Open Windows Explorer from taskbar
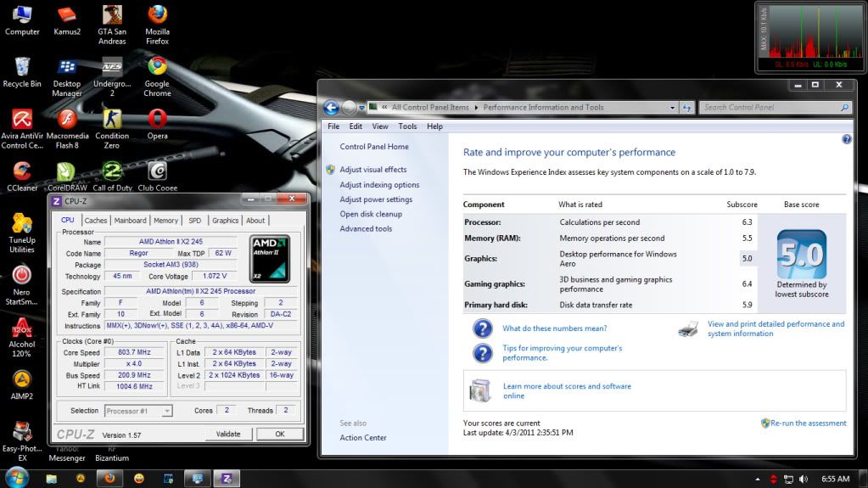The height and width of the screenshot is (488, 868). pyautogui.click(x=52, y=479)
